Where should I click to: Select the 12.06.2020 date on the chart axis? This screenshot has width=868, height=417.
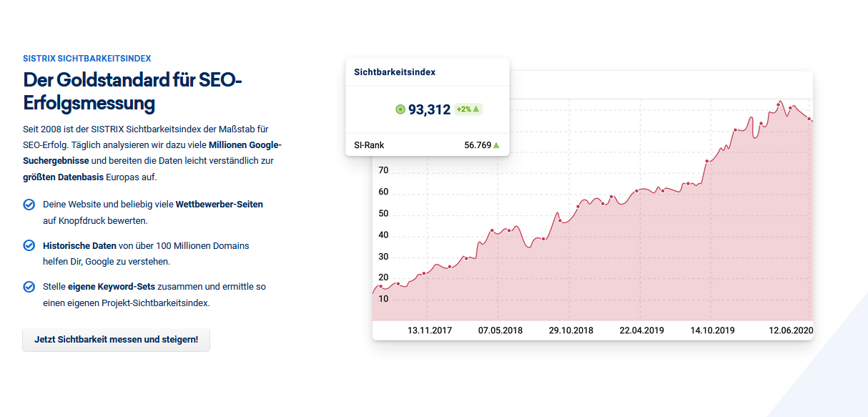point(791,330)
